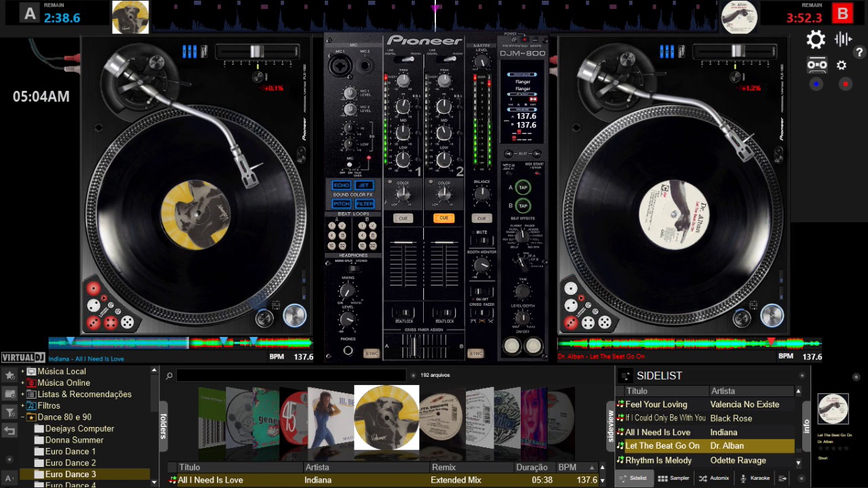Image resolution: width=868 pixels, height=488 pixels.
Task: Click sidelist scroll down arrow
Action: (798, 463)
